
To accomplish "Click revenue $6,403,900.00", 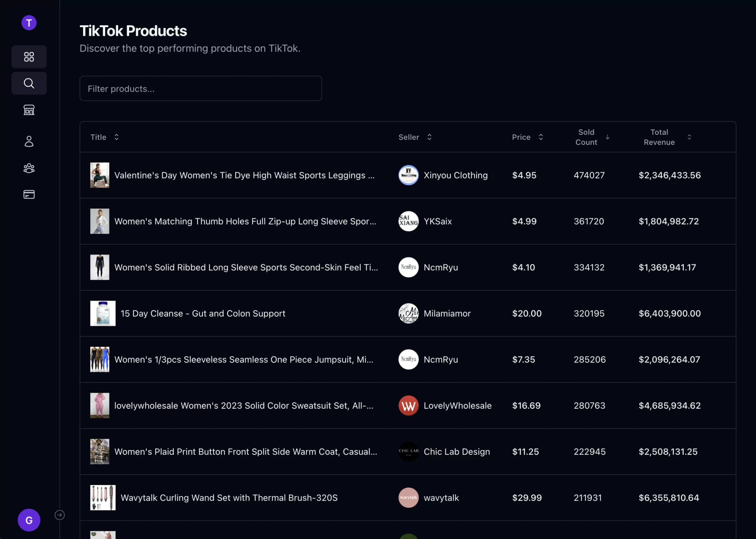I will tap(669, 313).
